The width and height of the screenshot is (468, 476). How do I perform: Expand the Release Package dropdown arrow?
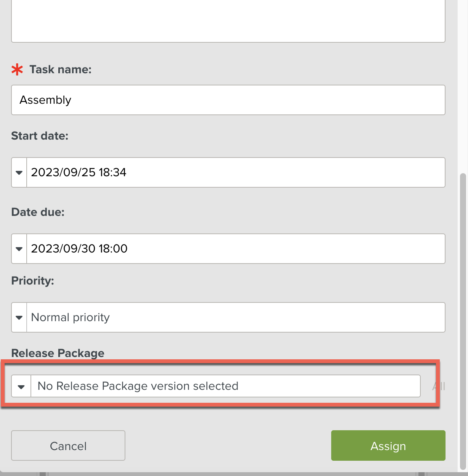(x=21, y=386)
